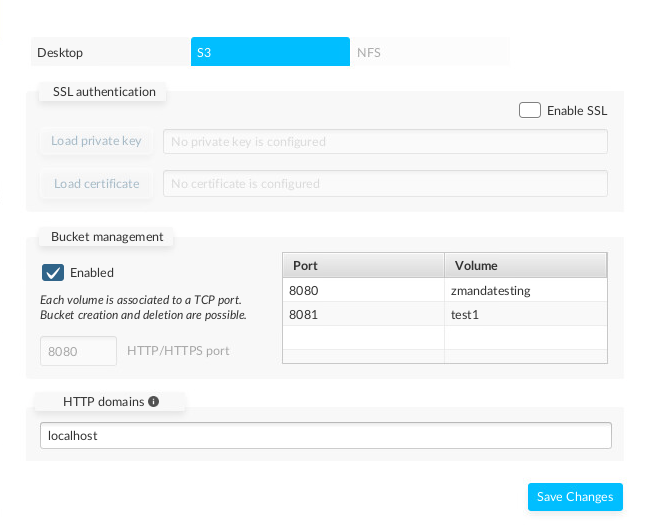The height and width of the screenshot is (527, 646).
Task: Click the Load private key button
Action: click(x=96, y=141)
